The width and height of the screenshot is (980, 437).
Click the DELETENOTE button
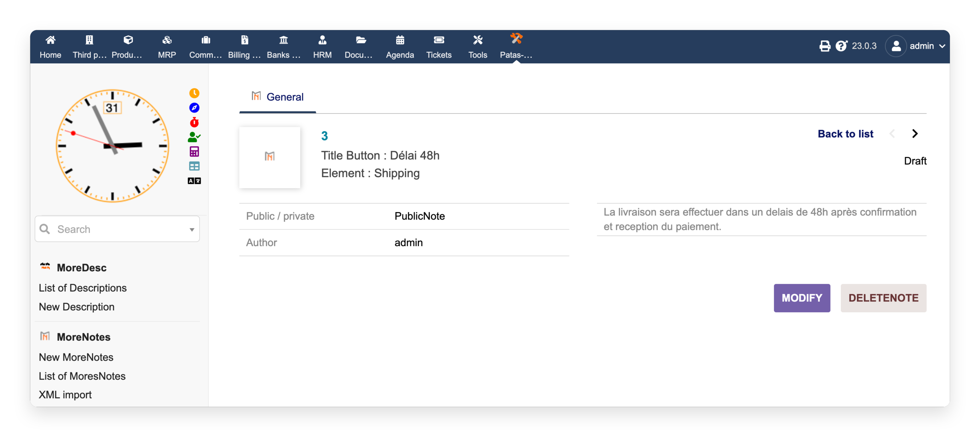883,298
